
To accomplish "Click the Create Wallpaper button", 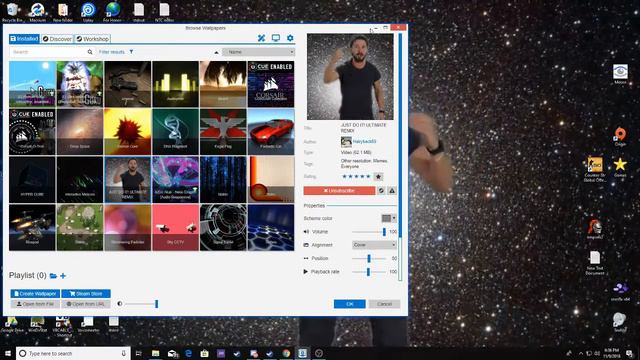I will click(x=35, y=293).
